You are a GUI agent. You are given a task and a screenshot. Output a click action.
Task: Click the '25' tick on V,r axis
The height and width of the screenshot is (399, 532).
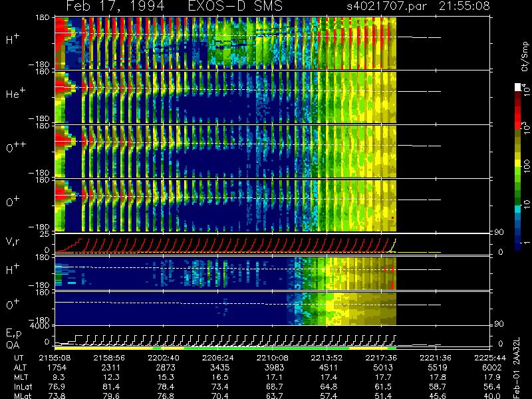pyautogui.click(x=45, y=234)
